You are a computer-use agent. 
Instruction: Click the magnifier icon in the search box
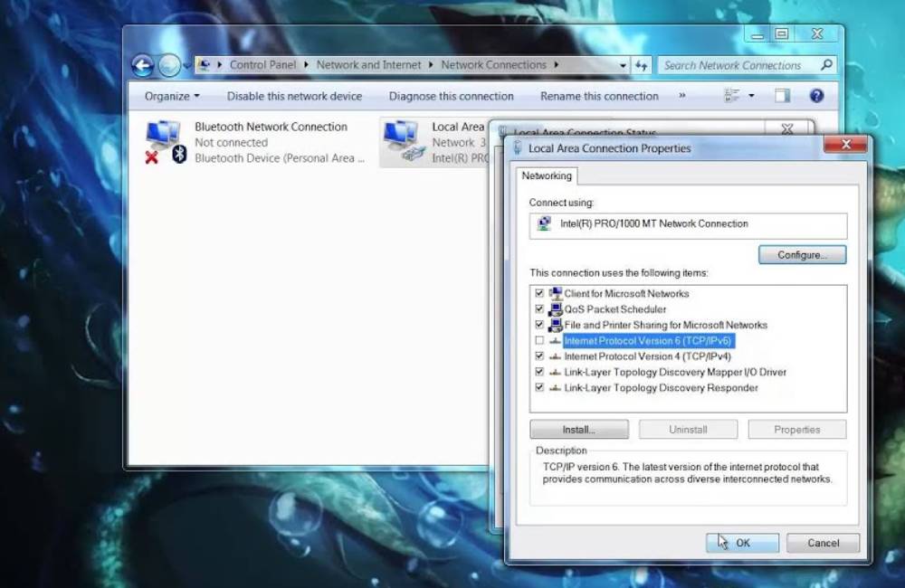click(826, 65)
